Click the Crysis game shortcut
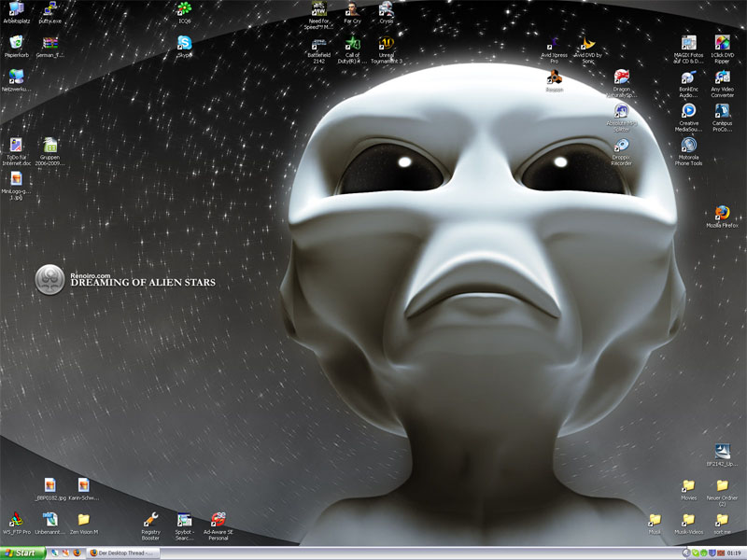 click(x=386, y=9)
